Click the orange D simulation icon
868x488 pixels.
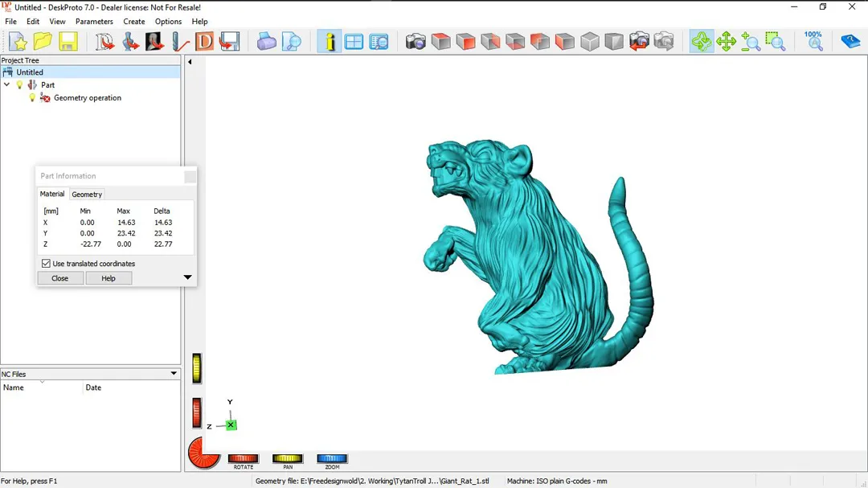[x=204, y=42]
